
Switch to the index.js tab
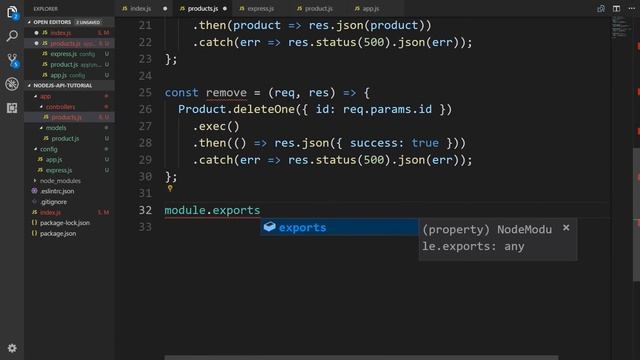[x=144, y=9]
